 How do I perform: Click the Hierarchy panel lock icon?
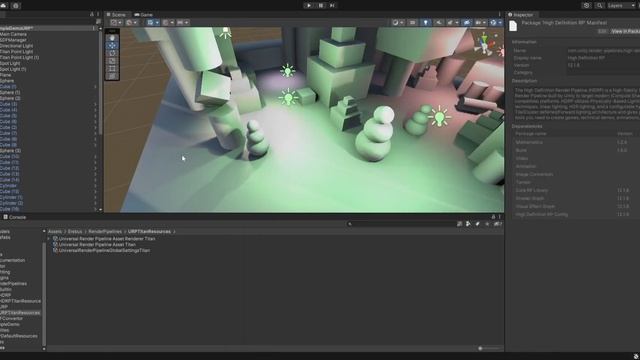coord(92,14)
